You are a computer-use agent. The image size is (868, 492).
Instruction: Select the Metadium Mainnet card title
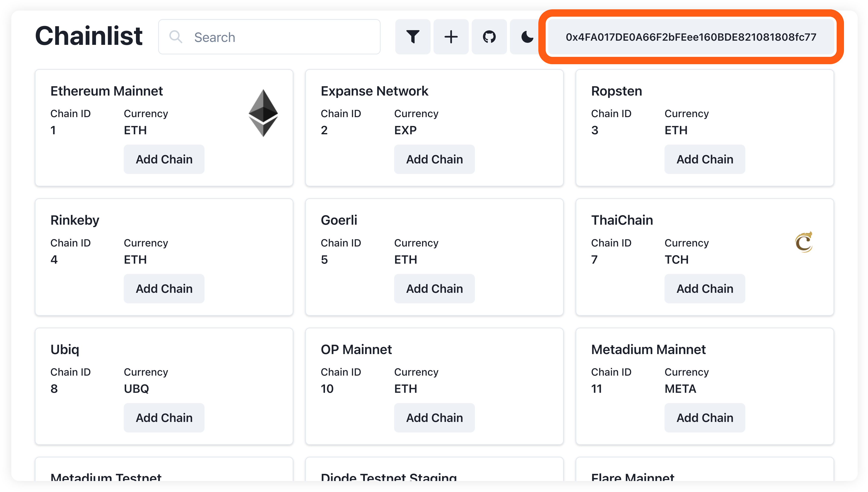649,350
